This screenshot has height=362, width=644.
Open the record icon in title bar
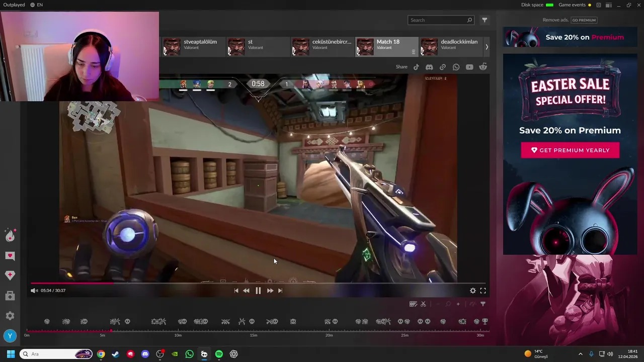tap(599, 5)
